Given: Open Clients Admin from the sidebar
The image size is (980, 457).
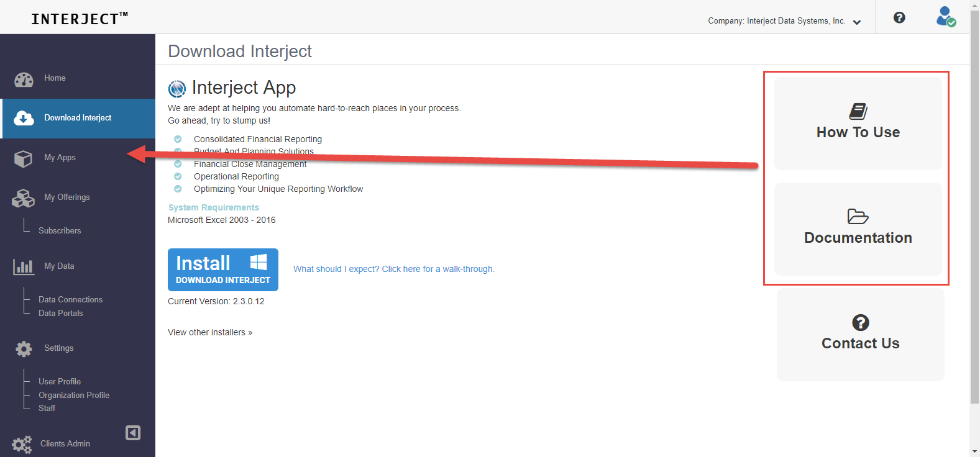Looking at the screenshot, I should [65, 444].
